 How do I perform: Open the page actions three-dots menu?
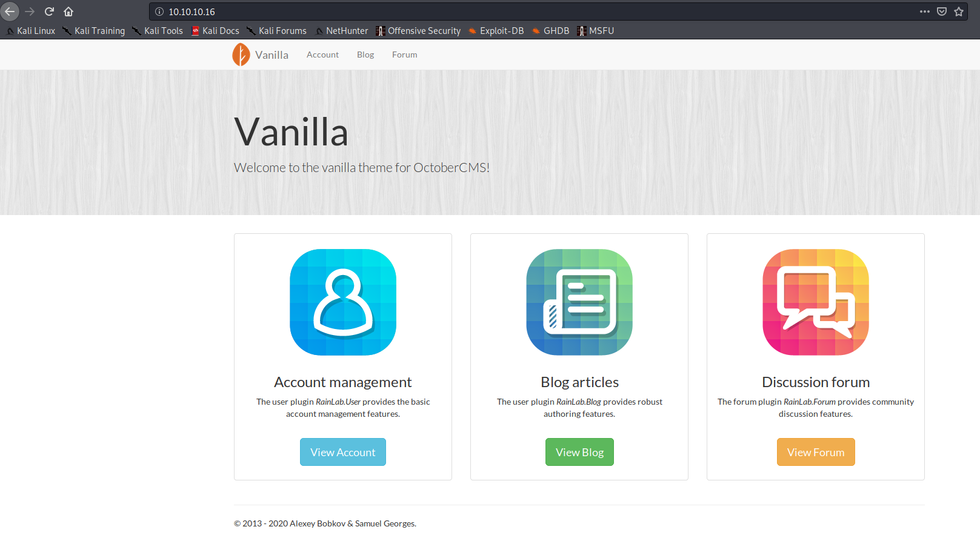(x=924, y=12)
